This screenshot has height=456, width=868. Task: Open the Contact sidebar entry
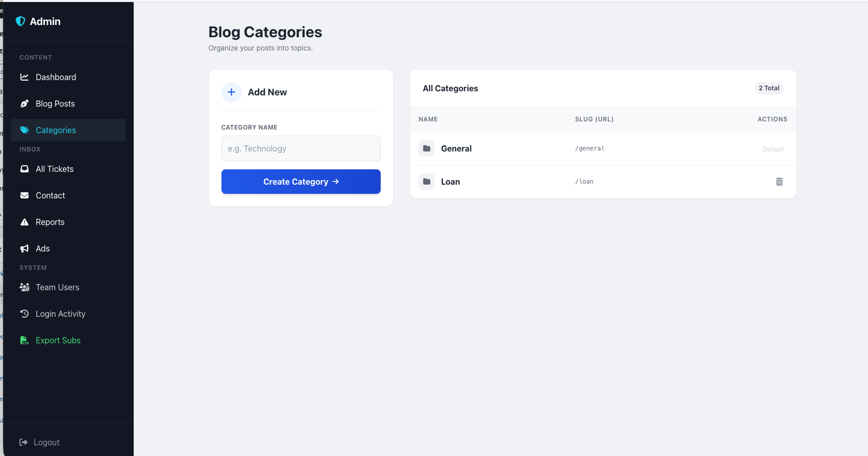pos(68,195)
